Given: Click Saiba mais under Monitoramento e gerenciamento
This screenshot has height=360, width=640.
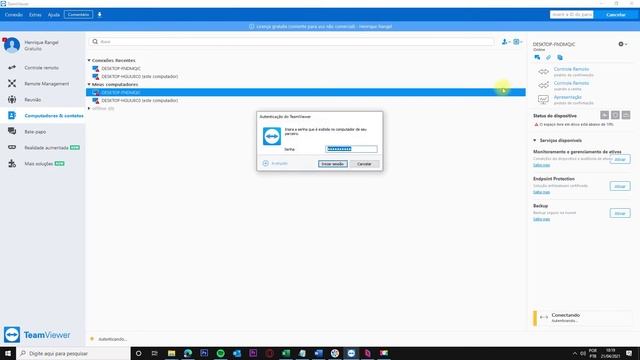Looking at the screenshot, I should click(x=541, y=165).
